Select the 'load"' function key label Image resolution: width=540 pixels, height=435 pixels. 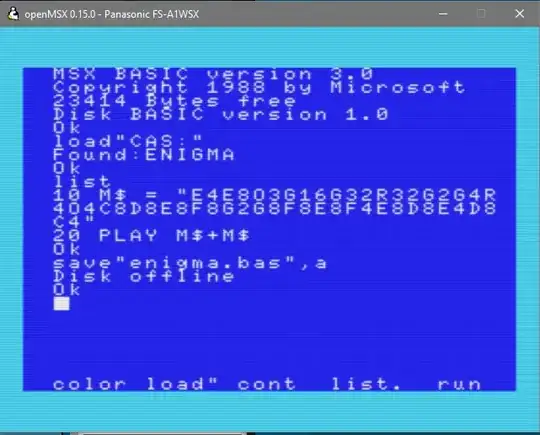click(x=182, y=384)
